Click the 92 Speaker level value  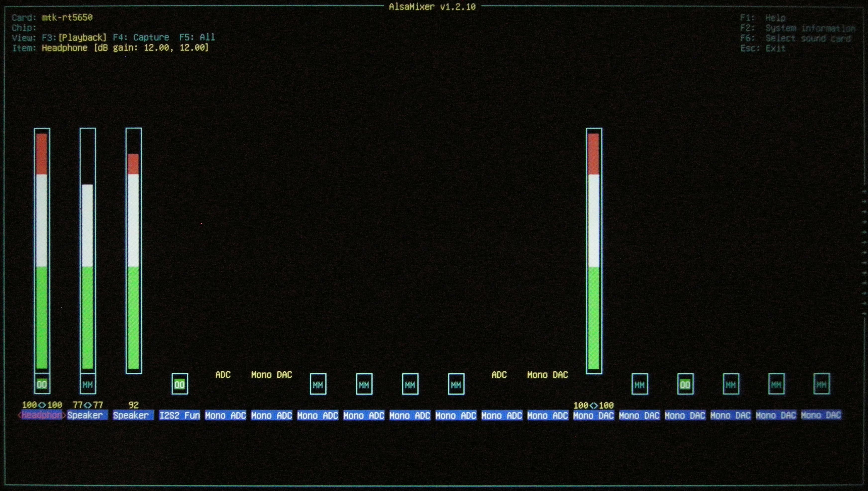point(134,405)
